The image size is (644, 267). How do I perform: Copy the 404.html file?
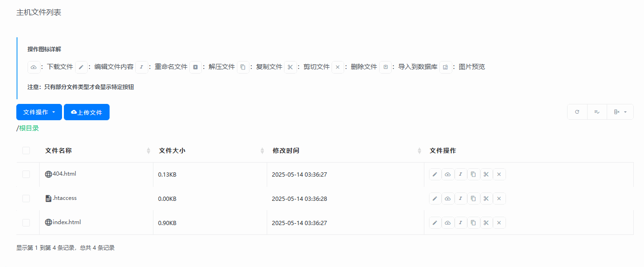pyautogui.click(x=473, y=174)
